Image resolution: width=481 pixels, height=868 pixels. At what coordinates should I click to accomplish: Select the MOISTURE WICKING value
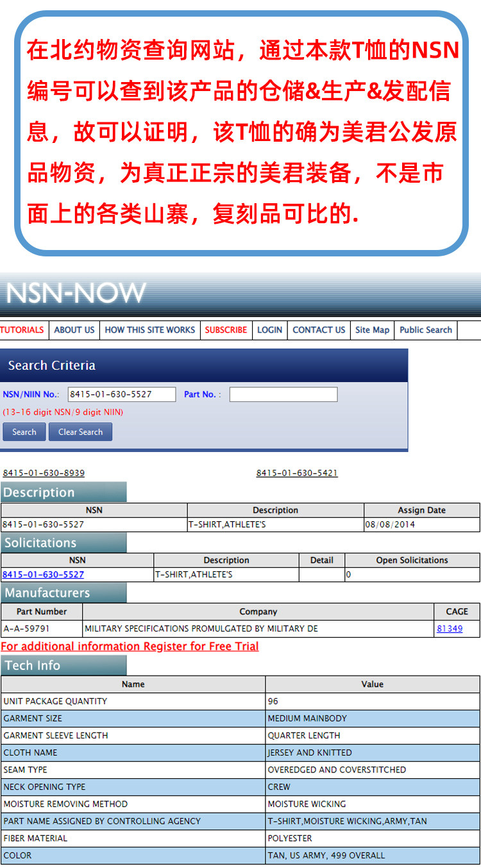point(307,804)
